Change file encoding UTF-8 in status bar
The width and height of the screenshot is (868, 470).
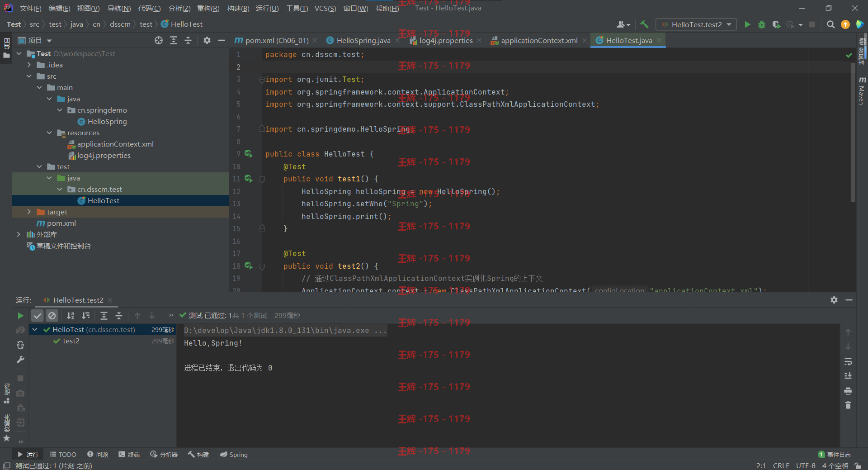click(x=806, y=465)
